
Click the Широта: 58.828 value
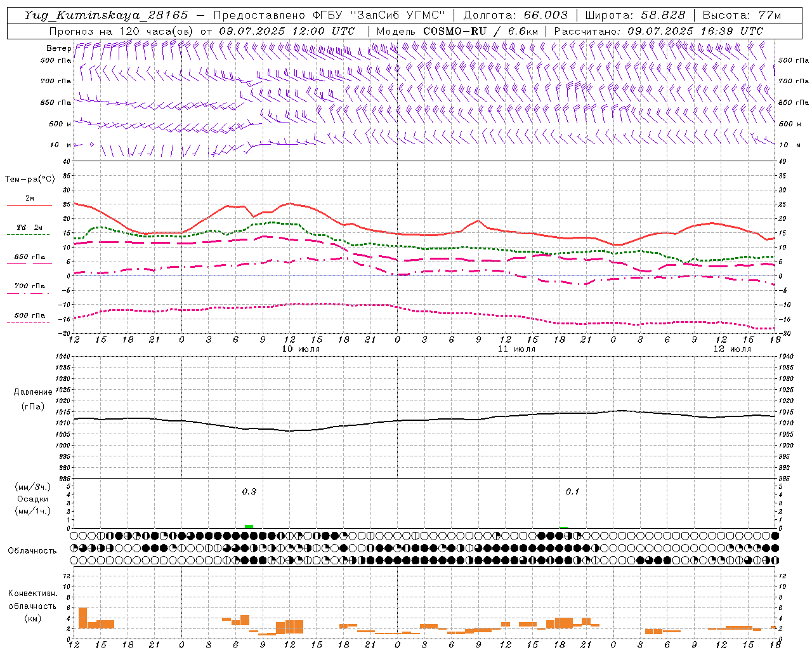pyautogui.click(x=635, y=15)
